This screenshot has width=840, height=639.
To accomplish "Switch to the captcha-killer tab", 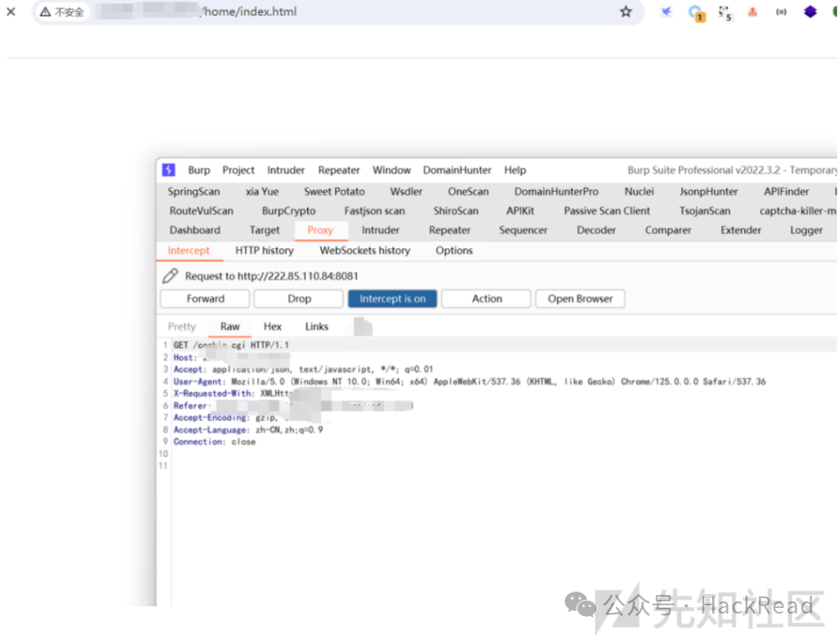I will (797, 211).
